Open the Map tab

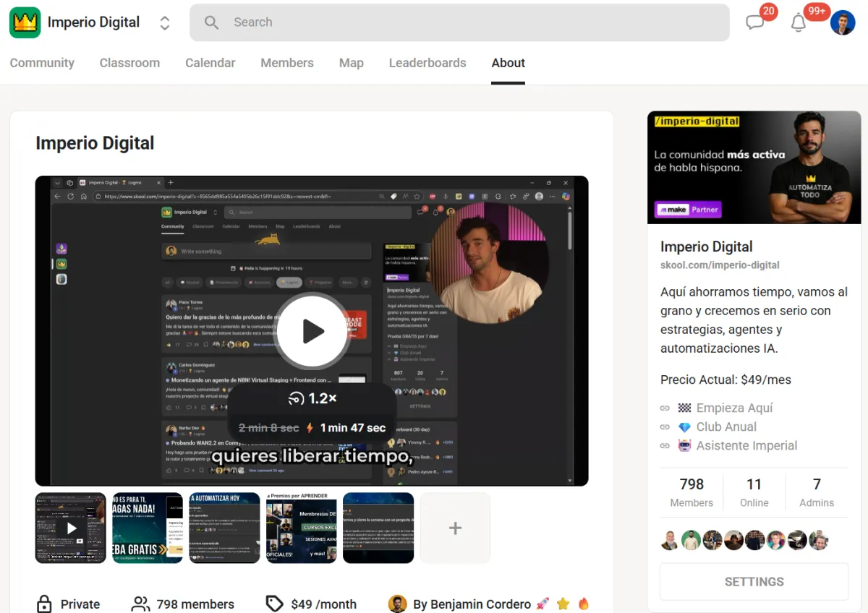coord(351,63)
